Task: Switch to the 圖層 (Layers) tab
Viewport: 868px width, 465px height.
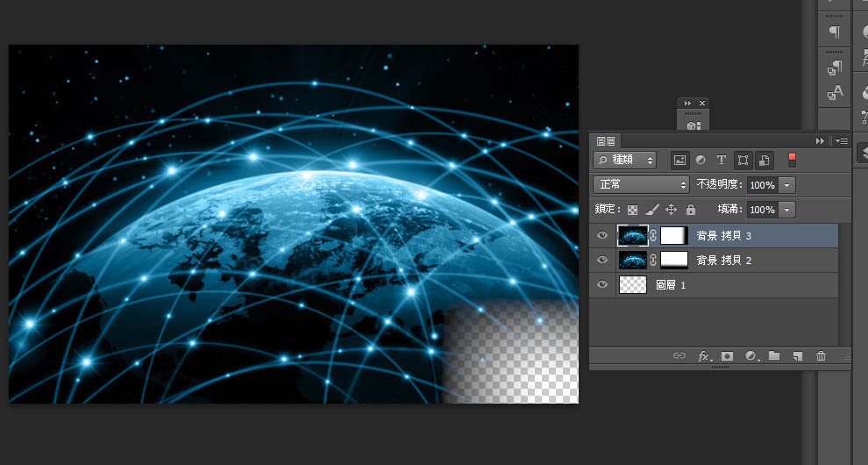Action: point(606,141)
